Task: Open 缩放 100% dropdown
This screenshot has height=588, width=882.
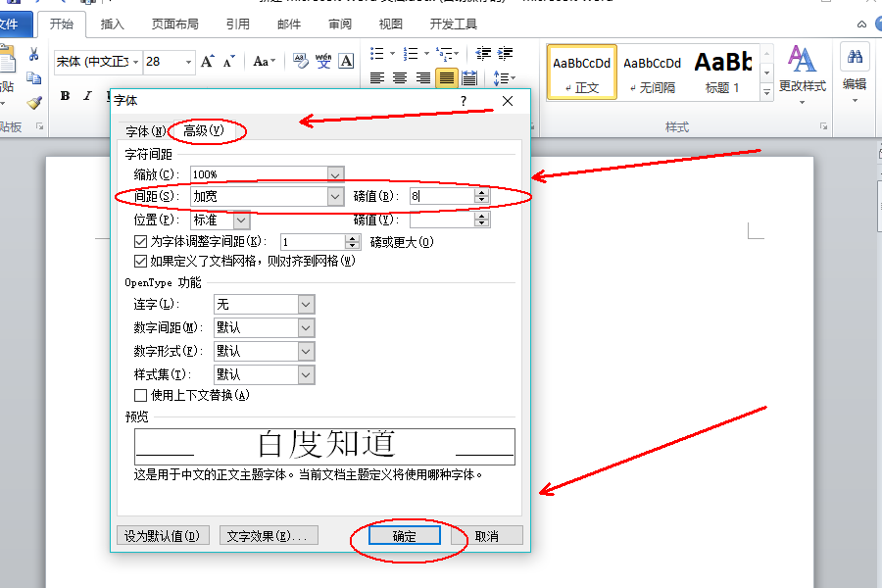Action: (x=335, y=174)
